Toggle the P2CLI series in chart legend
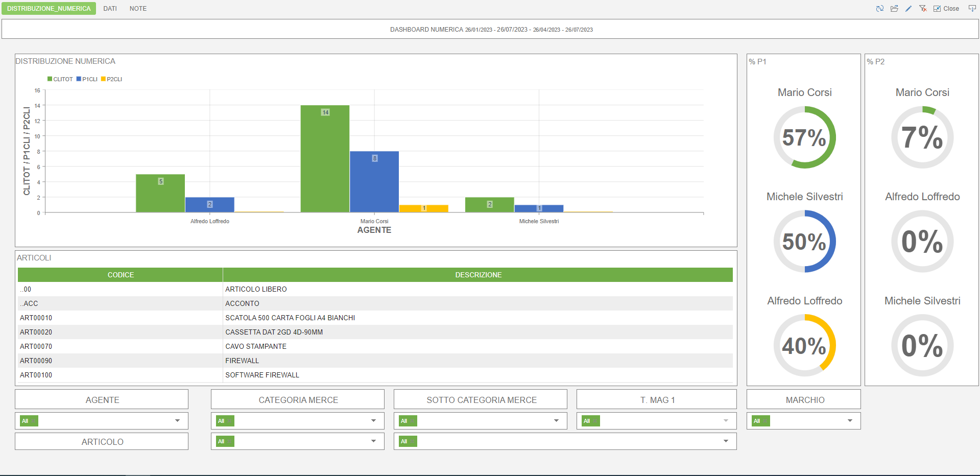This screenshot has height=476, width=980. (x=111, y=79)
